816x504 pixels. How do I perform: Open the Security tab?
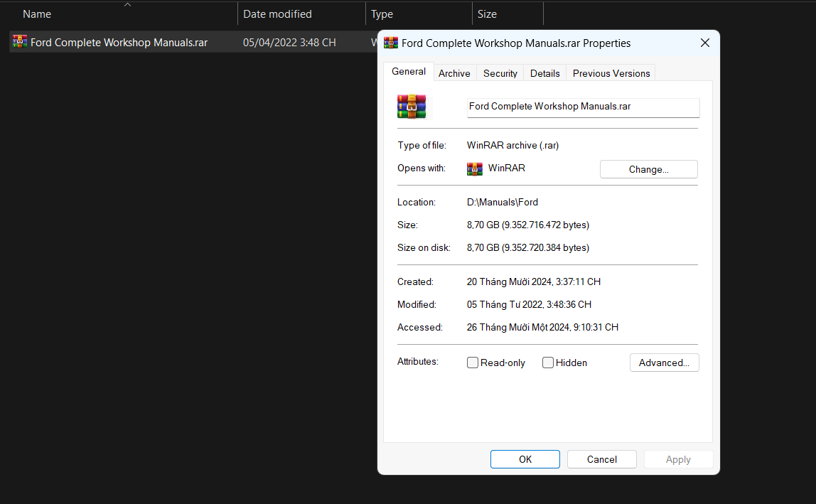500,73
